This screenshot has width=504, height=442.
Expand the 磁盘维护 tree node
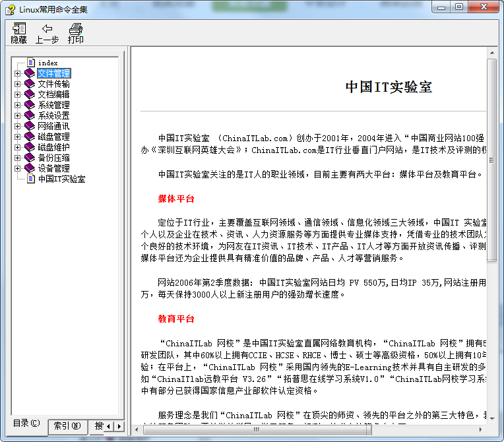(x=18, y=147)
